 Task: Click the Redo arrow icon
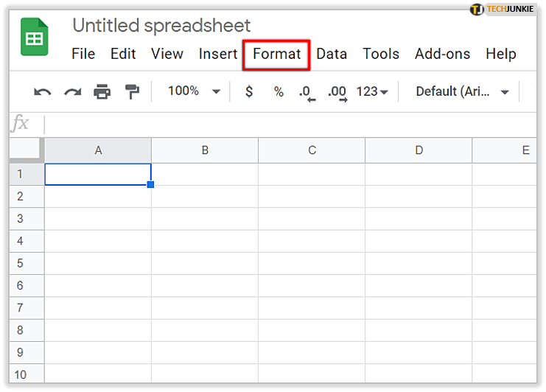click(x=72, y=91)
